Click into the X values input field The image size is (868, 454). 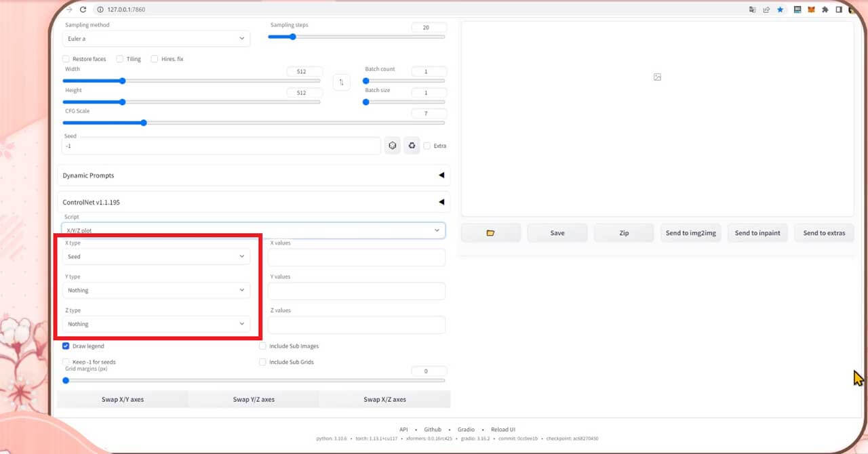click(x=356, y=257)
